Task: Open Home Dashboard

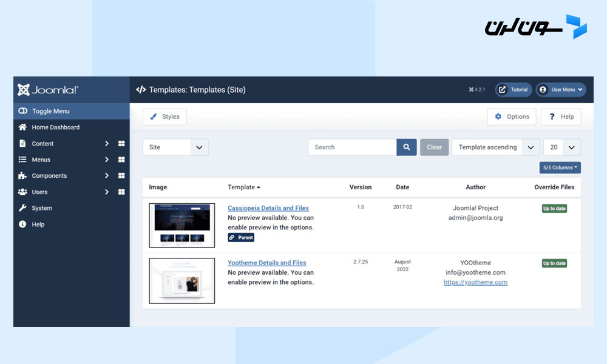Action: [55, 127]
